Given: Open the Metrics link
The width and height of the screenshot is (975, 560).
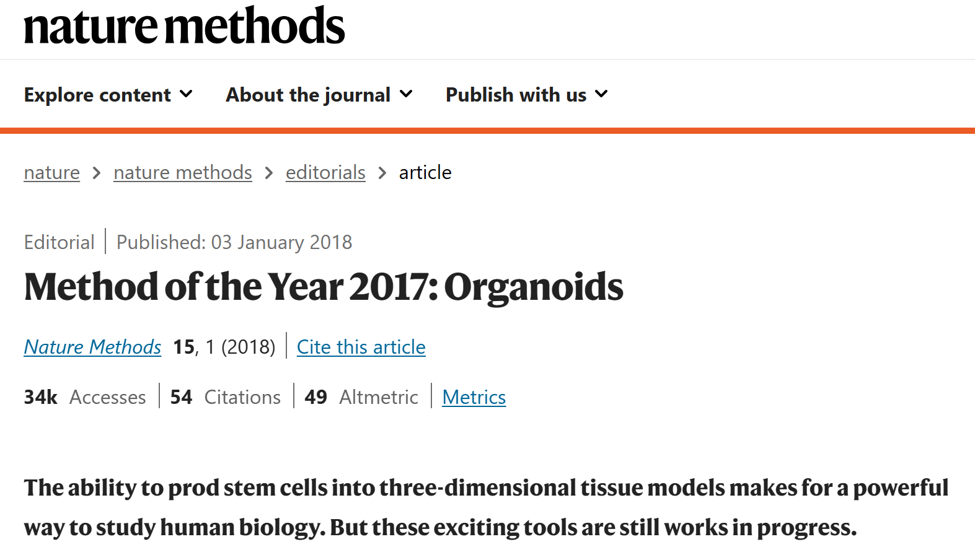Looking at the screenshot, I should (474, 397).
